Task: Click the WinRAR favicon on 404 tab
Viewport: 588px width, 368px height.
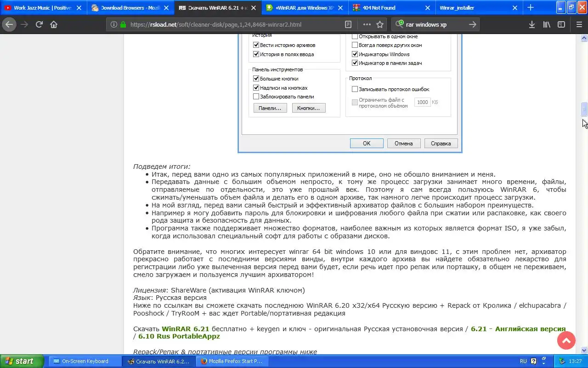Action: click(x=357, y=8)
